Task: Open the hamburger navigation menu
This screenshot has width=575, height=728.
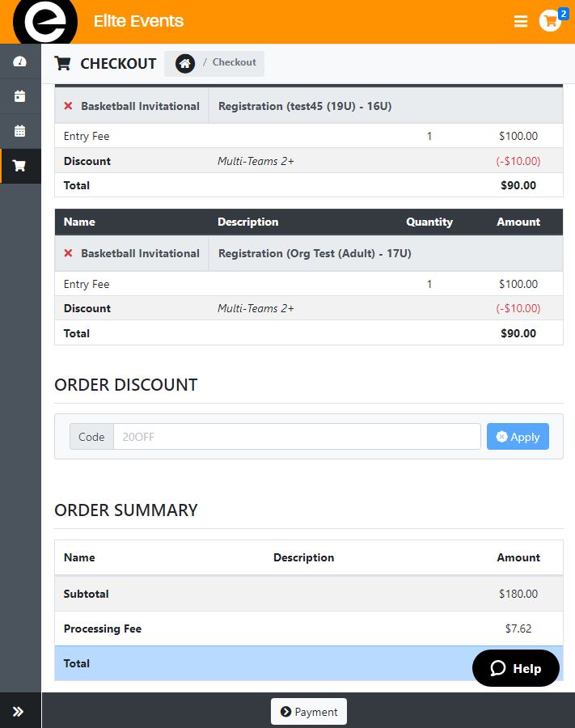Action: [520, 22]
